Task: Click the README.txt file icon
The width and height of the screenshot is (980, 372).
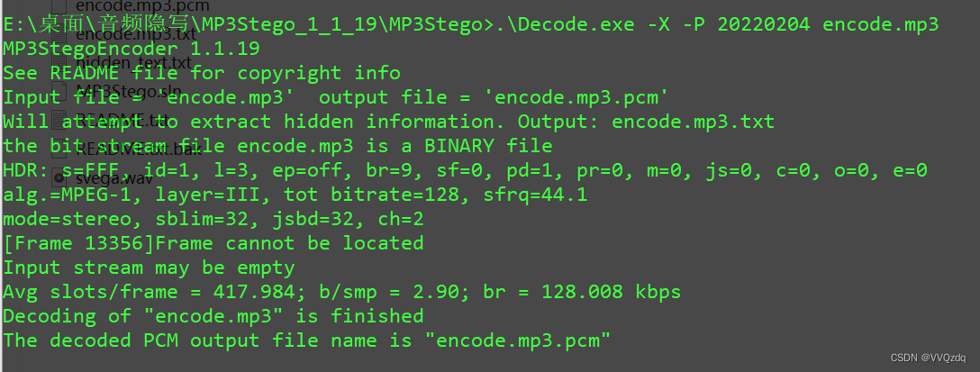Action: [59, 120]
